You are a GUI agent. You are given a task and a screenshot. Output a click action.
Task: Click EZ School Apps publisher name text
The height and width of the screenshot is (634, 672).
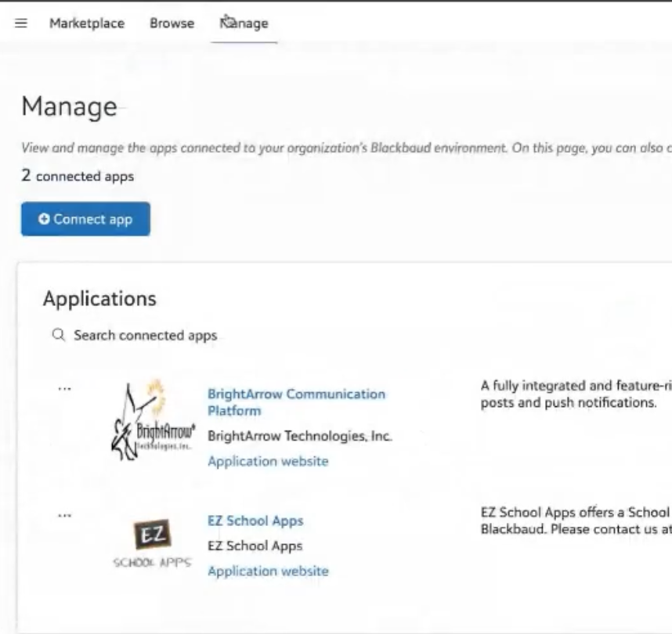pos(255,546)
